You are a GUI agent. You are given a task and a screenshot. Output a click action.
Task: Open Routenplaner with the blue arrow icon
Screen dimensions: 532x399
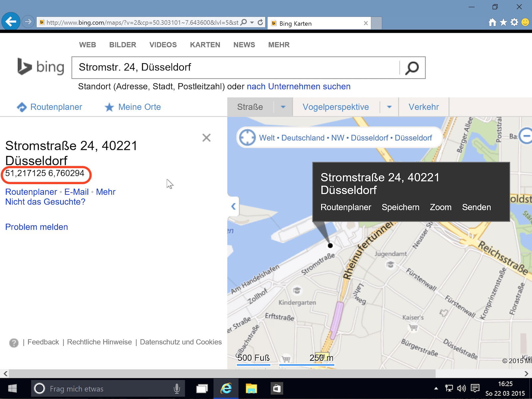pyautogui.click(x=49, y=107)
